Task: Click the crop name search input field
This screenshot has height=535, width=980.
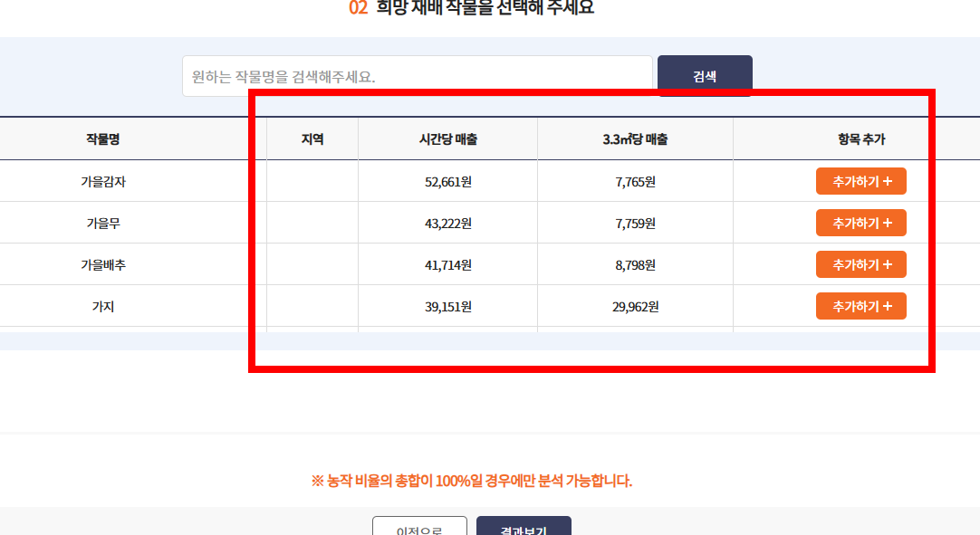Action: point(417,75)
